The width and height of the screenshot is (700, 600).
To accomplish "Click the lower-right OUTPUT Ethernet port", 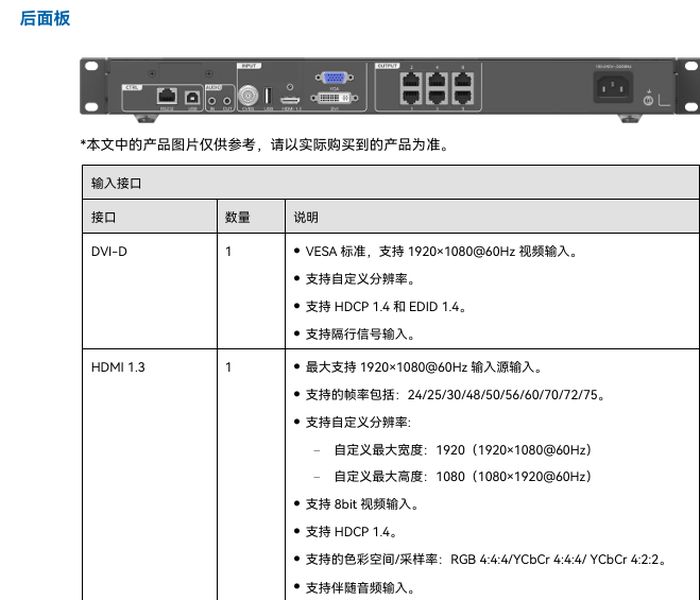I will coord(462,97).
